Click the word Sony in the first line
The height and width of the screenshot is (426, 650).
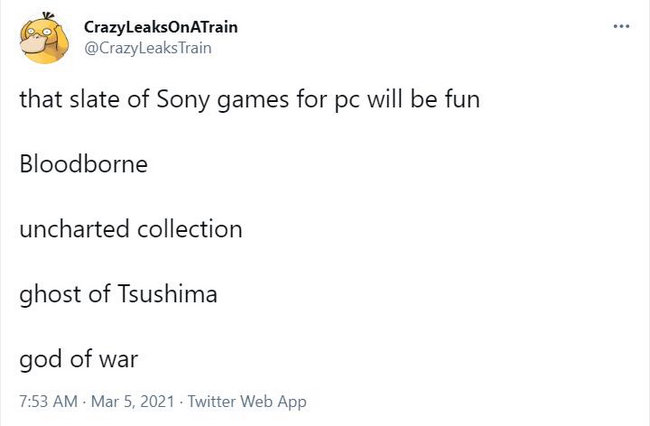pyautogui.click(x=183, y=101)
